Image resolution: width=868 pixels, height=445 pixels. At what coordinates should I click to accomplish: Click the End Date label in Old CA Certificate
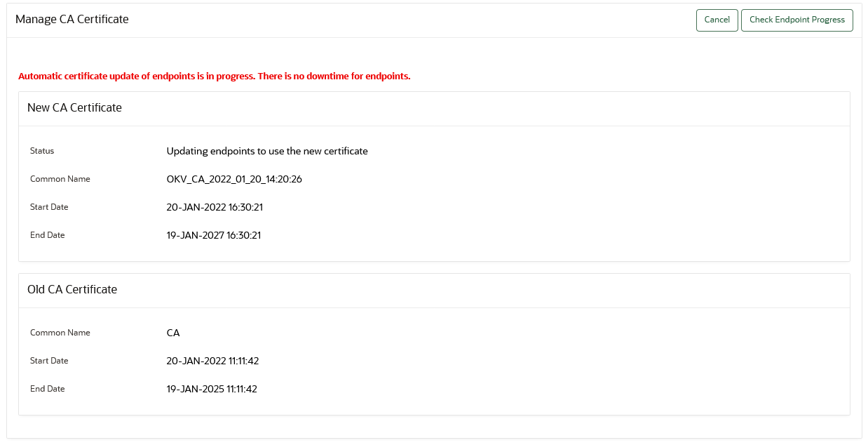(47, 389)
